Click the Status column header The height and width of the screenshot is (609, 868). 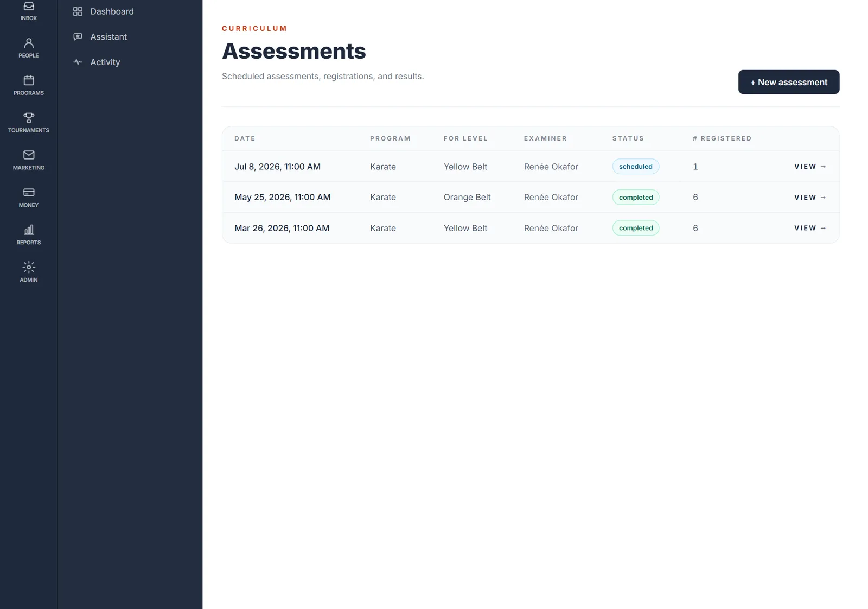pos(628,139)
